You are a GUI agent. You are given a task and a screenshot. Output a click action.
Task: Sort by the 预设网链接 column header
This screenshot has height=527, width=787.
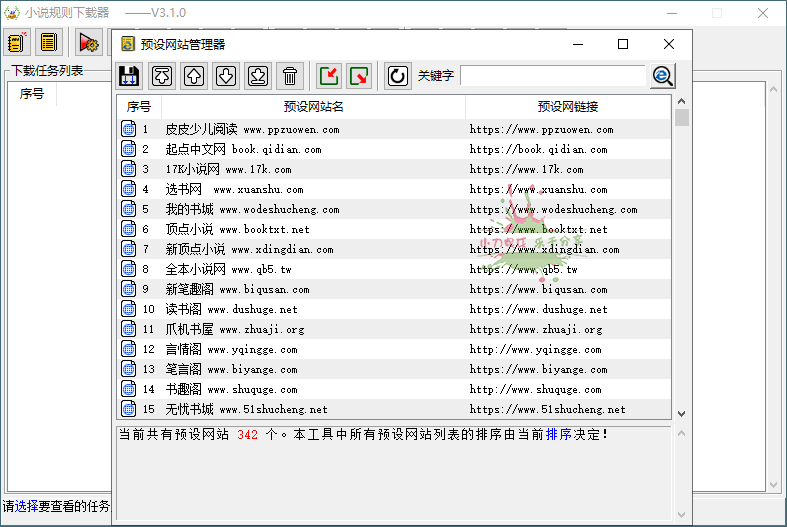tap(567, 107)
